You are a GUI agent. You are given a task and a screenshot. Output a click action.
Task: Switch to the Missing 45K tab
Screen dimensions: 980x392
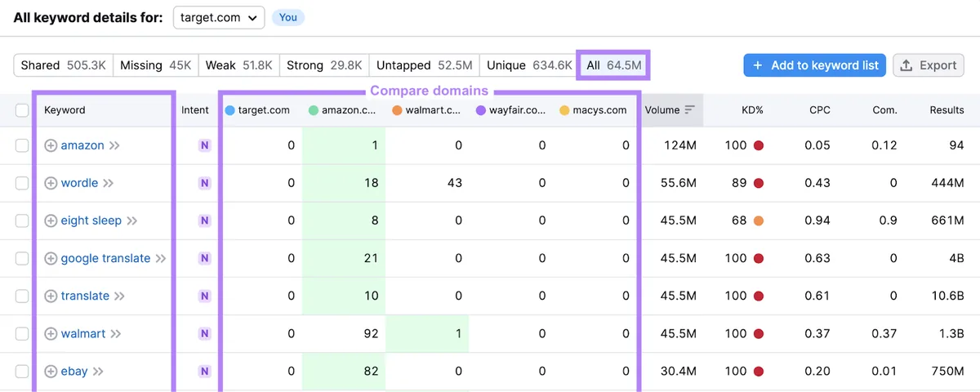pos(155,65)
